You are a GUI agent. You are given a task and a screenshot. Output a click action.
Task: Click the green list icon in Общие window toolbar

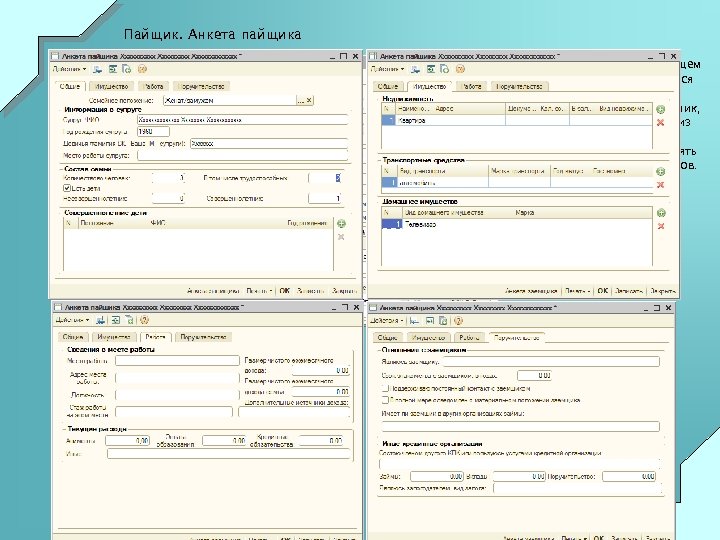(x=112, y=69)
